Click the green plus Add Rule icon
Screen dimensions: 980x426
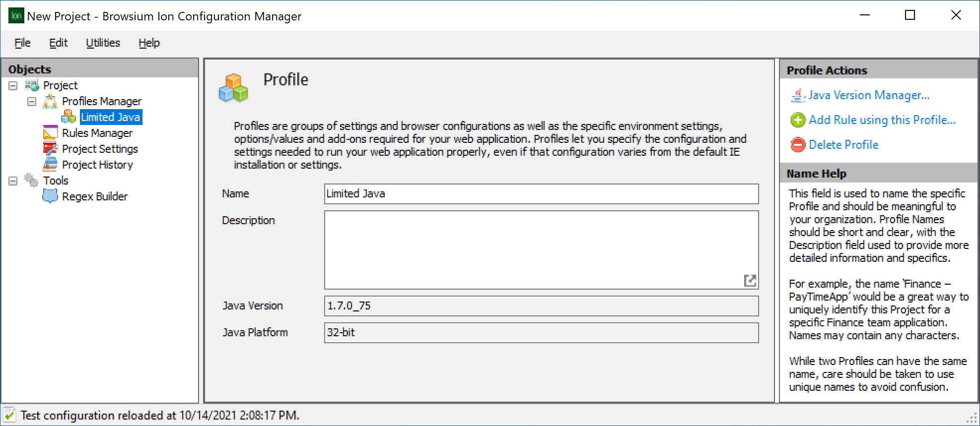[x=798, y=120]
